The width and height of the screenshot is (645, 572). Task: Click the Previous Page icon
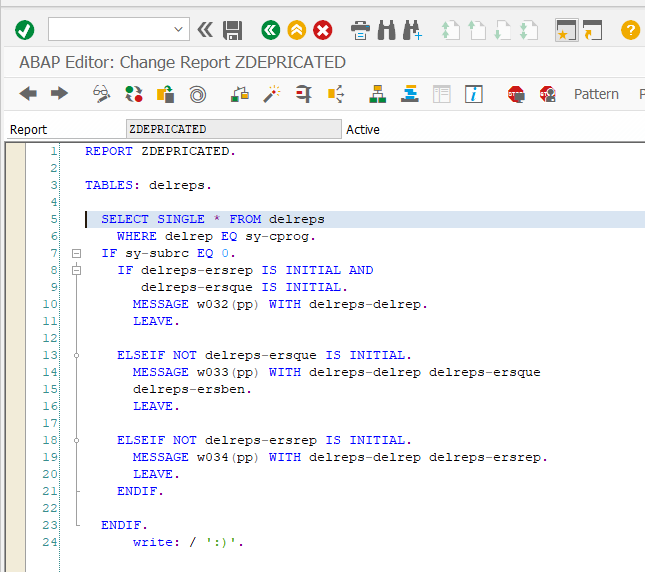pos(477,30)
